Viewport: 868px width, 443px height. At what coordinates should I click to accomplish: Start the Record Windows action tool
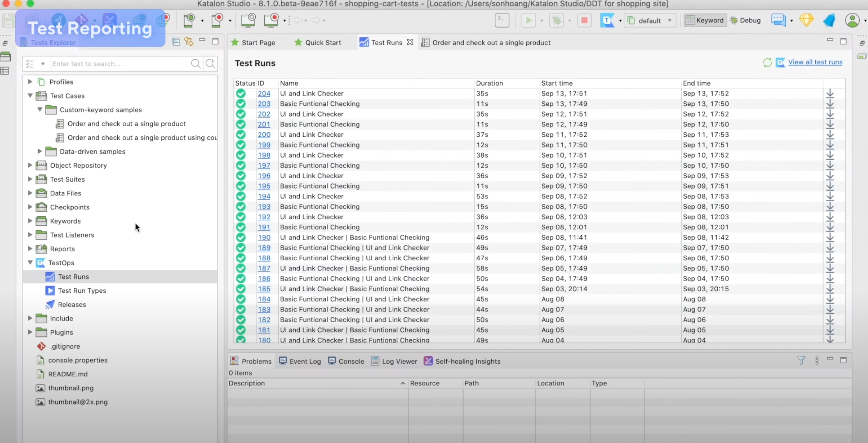pos(271,20)
